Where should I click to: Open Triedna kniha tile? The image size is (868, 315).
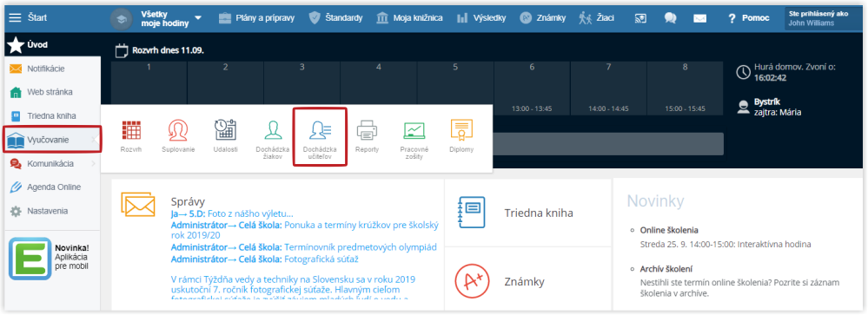pyautogui.click(x=528, y=213)
